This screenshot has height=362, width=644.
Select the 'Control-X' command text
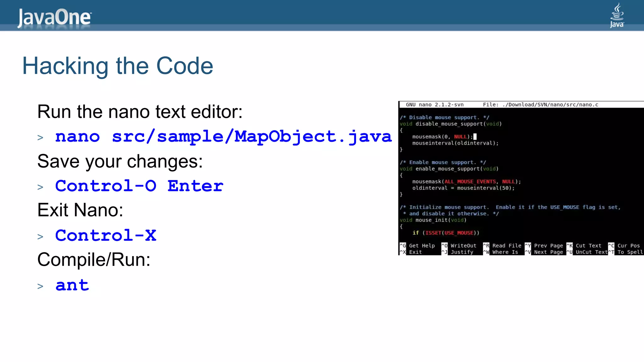click(106, 235)
